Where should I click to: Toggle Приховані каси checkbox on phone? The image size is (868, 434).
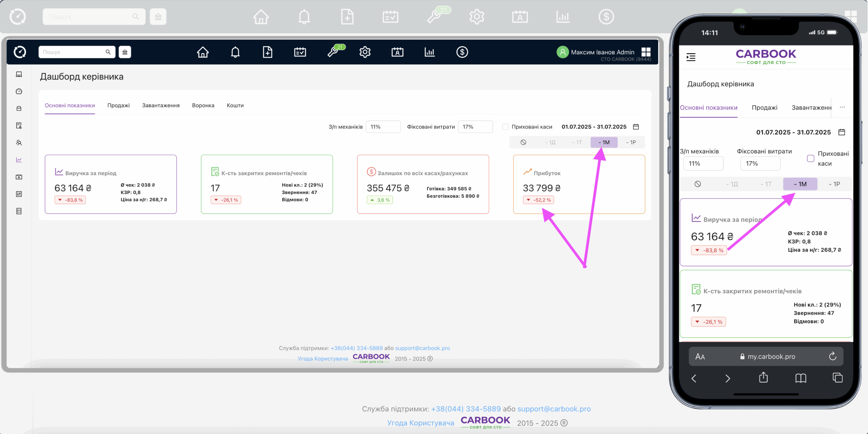(810, 158)
